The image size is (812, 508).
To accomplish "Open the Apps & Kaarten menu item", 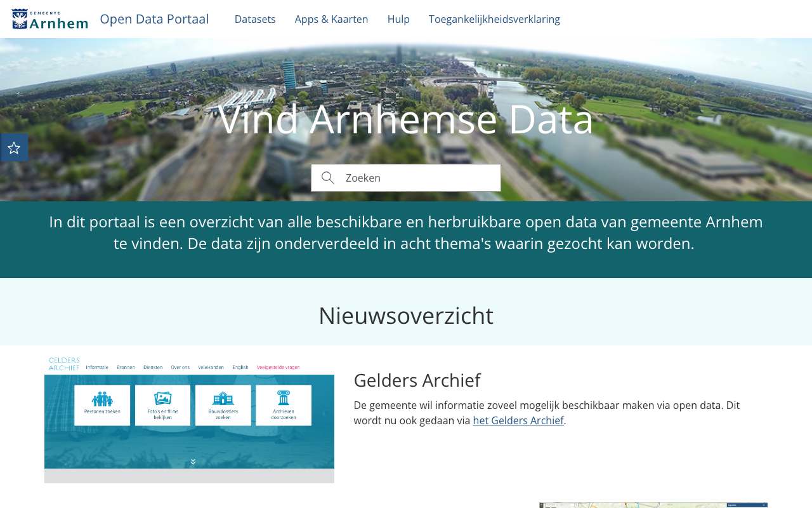I will tap(332, 19).
